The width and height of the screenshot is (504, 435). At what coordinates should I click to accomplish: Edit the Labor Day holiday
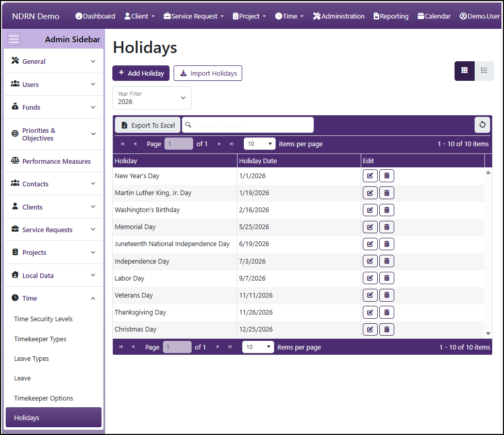[x=370, y=278]
